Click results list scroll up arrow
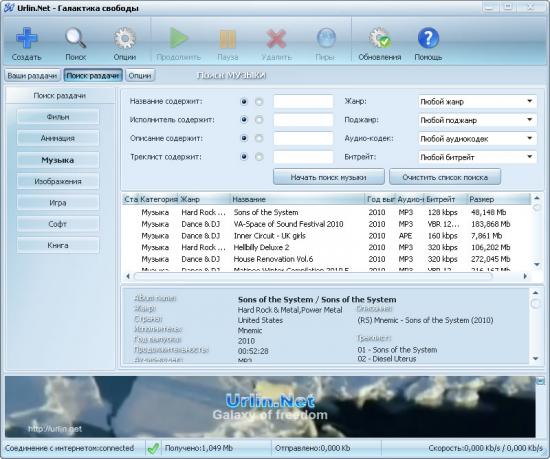550x459 pixels. [x=537, y=198]
